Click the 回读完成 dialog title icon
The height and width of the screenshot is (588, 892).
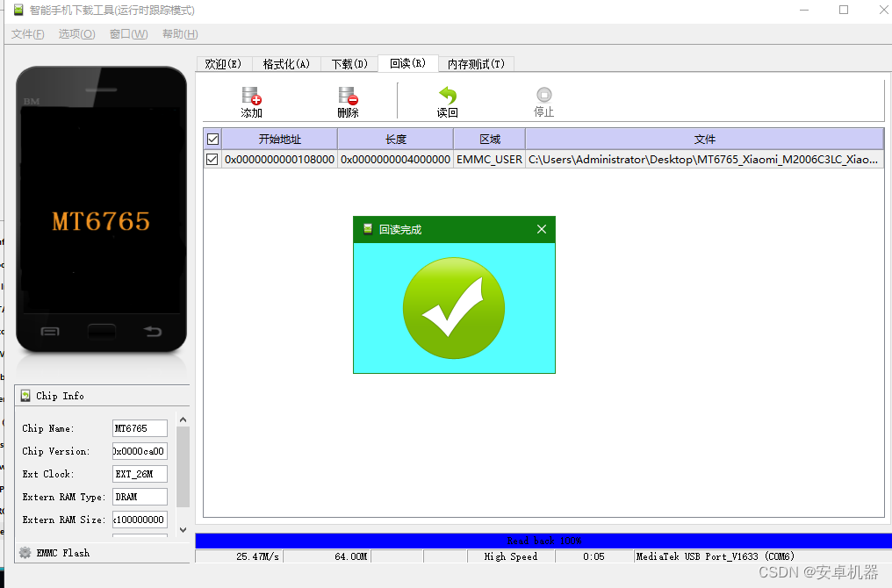point(368,228)
